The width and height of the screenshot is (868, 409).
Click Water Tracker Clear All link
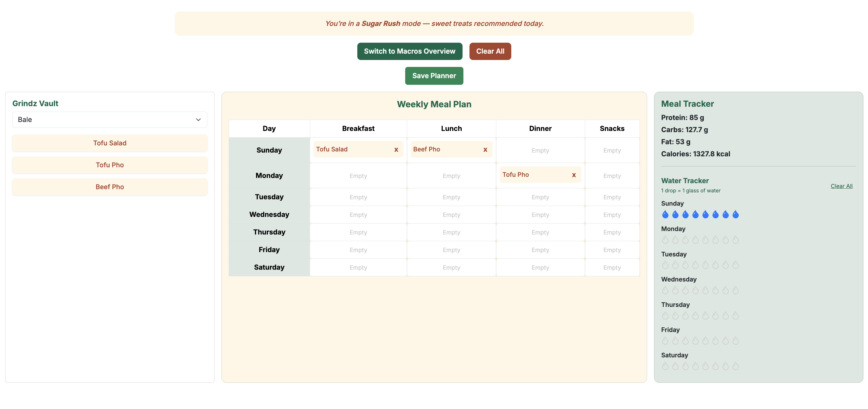pyautogui.click(x=841, y=186)
